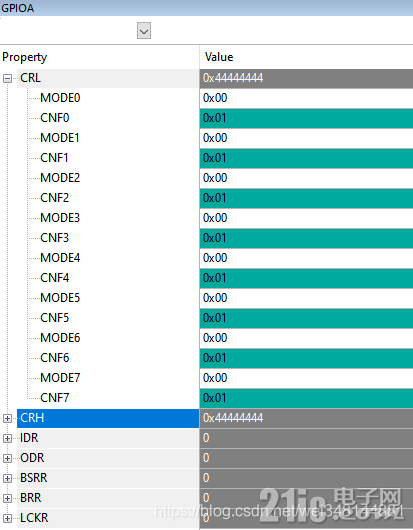Select the CRH row label

(108, 418)
